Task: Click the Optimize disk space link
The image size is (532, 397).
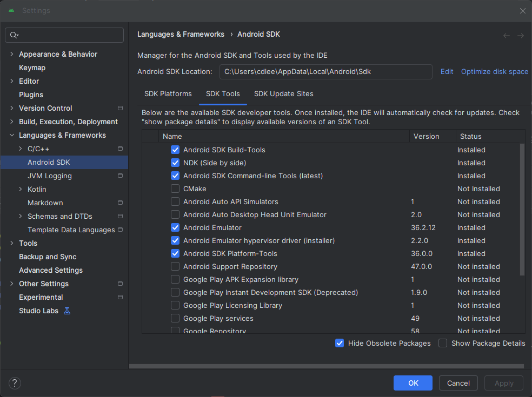Action: click(x=494, y=72)
